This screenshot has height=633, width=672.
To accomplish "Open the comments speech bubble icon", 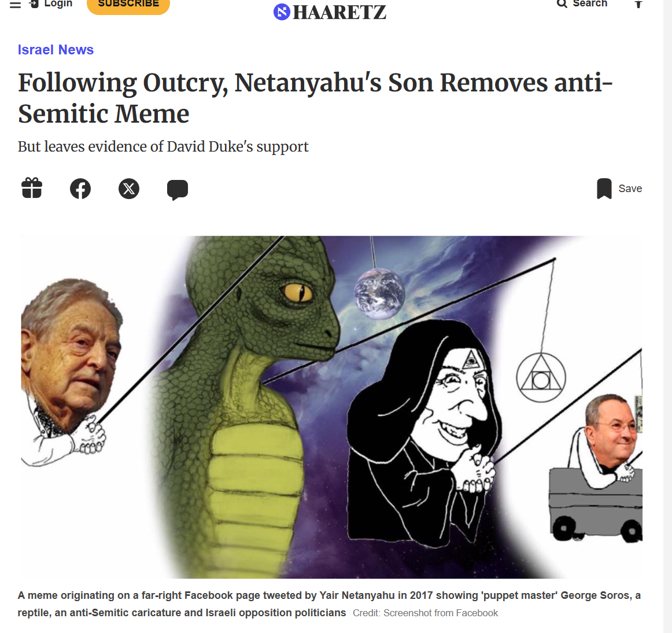I will click(178, 190).
